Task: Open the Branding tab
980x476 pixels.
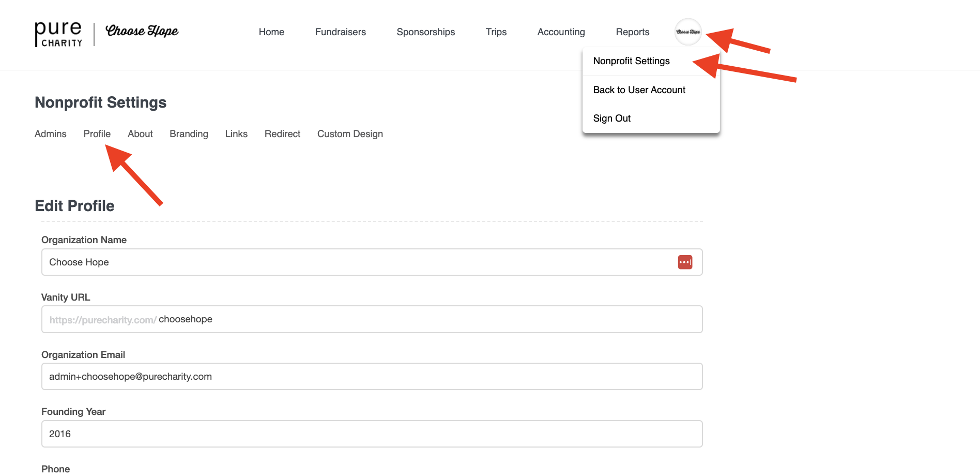Action: [189, 134]
